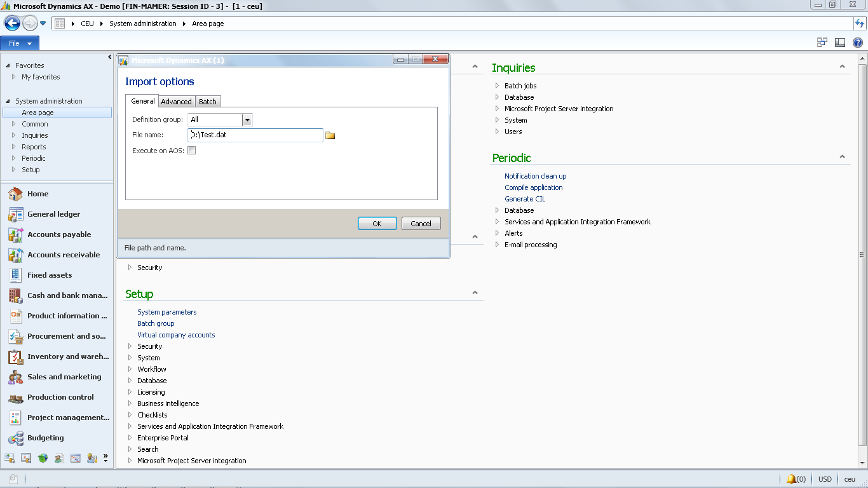This screenshot has width=868, height=488.
Task: Open the Compile application link
Action: [x=534, y=187]
